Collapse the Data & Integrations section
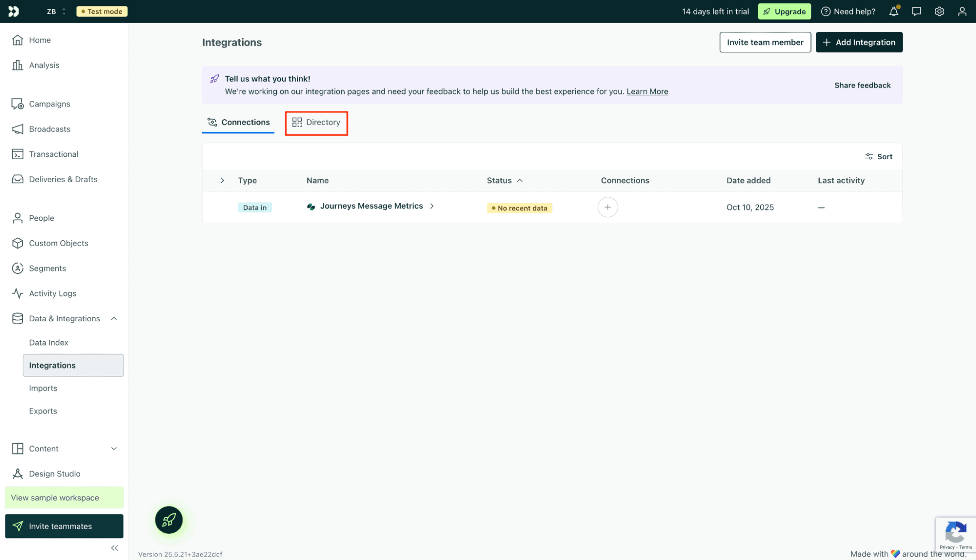This screenshot has width=976, height=560. tap(114, 318)
